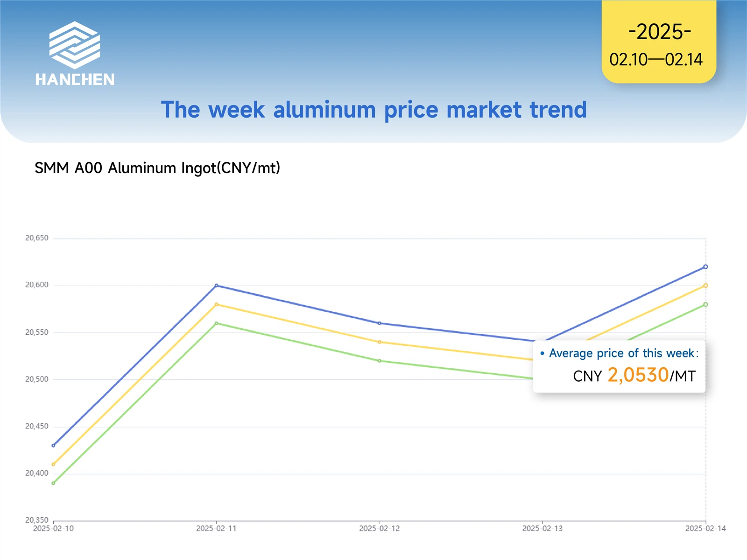Click green line data point on 2025-02-11
The width and height of the screenshot is (747, 560).
coord(216,323)
